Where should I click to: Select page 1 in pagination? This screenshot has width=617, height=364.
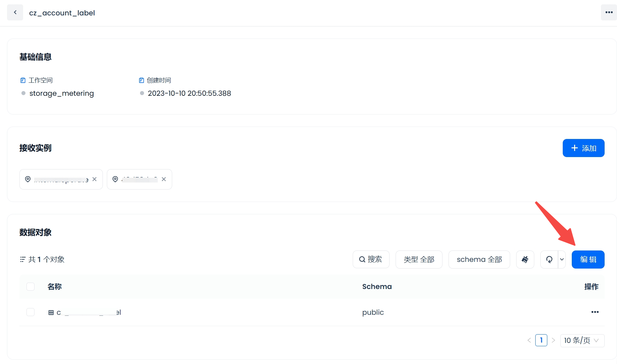(541, 340)
